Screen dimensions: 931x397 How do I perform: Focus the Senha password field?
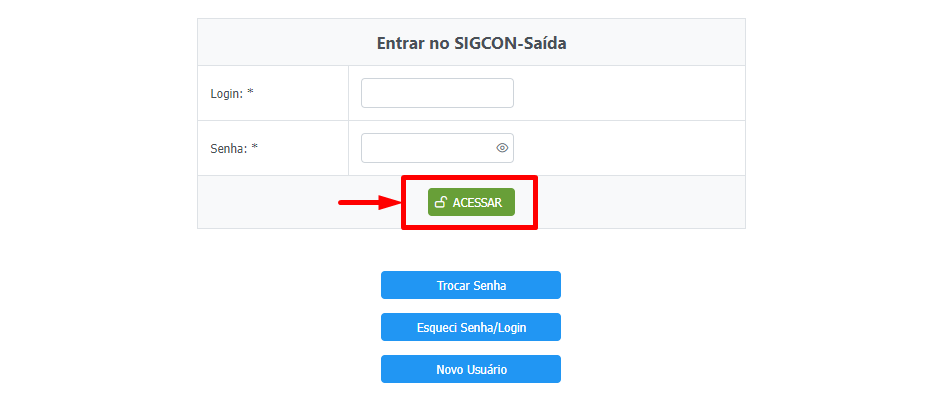coord(437,148)
